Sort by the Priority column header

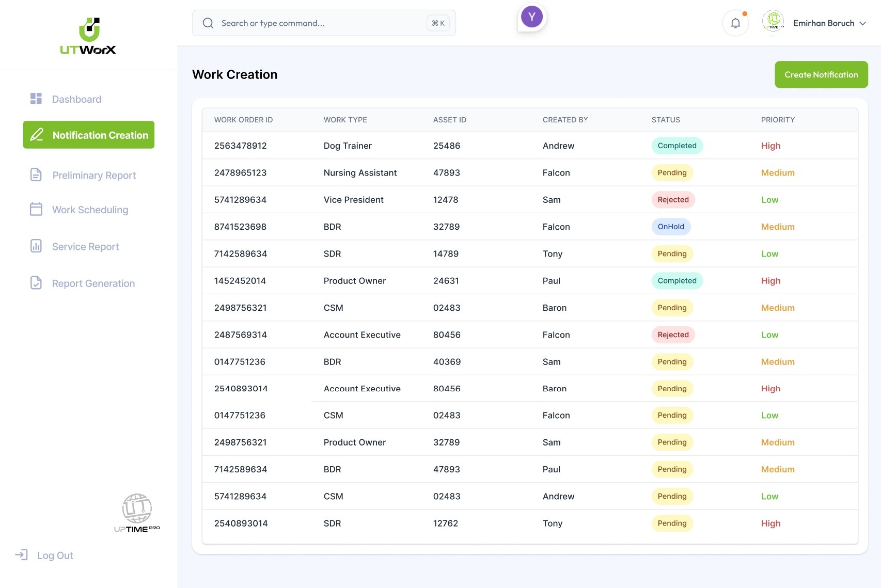(x=778, y=120)
